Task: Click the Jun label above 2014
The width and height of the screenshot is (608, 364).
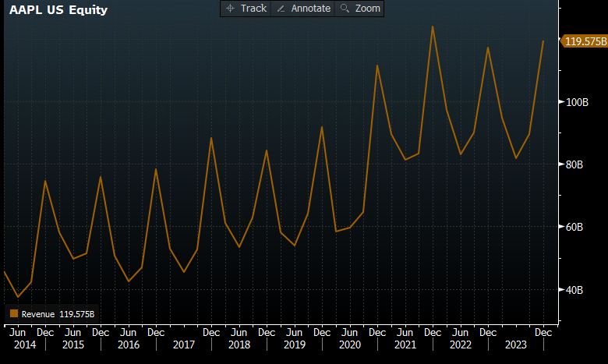Action: 17,333
